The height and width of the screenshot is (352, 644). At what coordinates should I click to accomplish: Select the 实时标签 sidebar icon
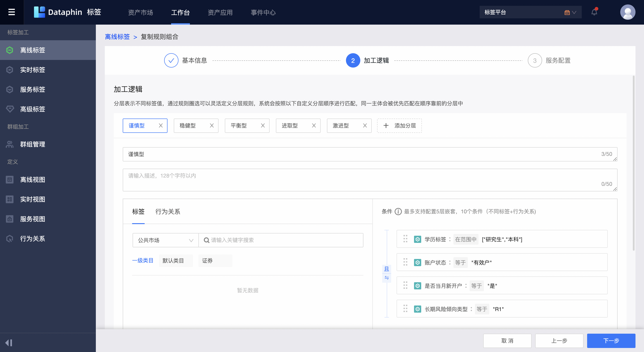(x=9, y=70)
